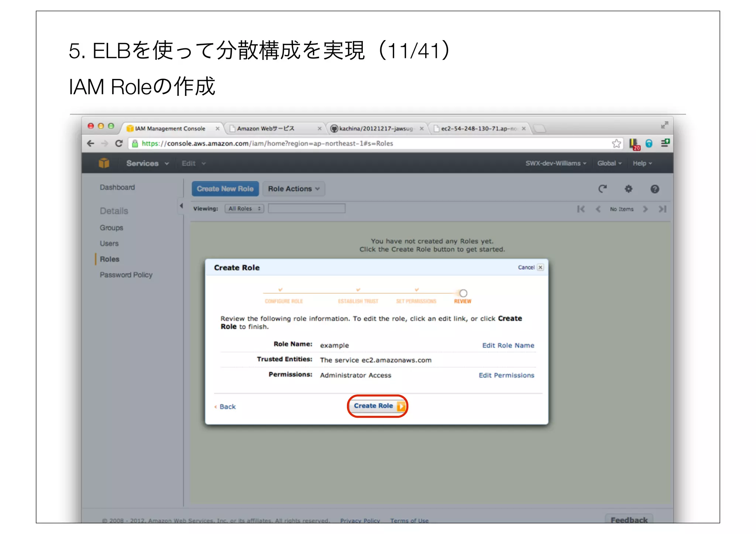
Task: Close the ec2-54-248-130-71 tab
Action: tap(523, 128)
